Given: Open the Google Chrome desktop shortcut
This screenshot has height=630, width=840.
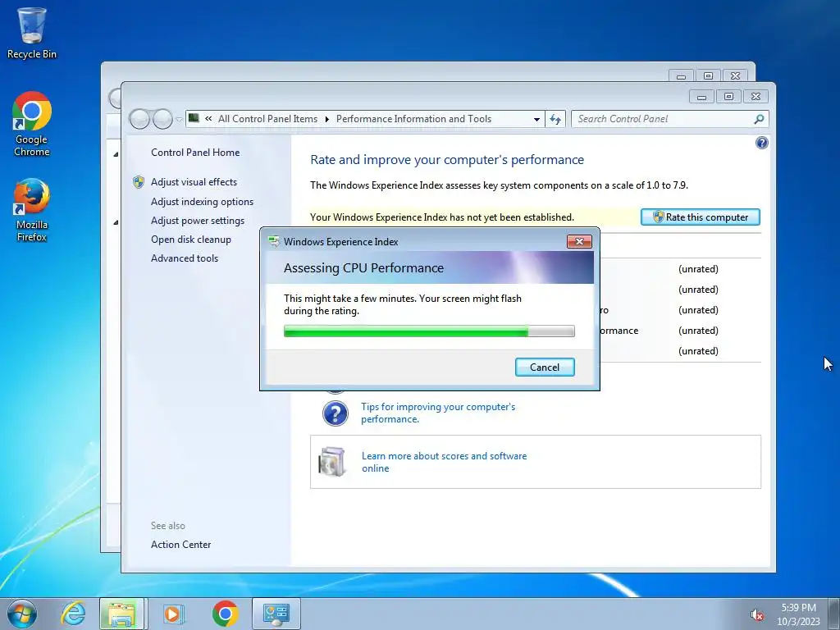Looking at the screenshot, I should [x=32, y=124].
